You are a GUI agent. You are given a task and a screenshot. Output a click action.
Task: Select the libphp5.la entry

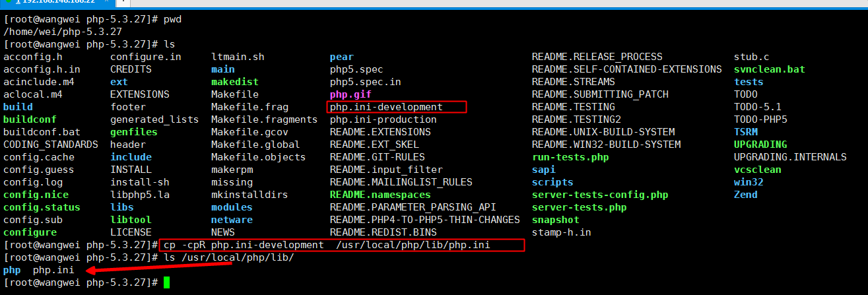pyautogui.click(x=140, y=195)
